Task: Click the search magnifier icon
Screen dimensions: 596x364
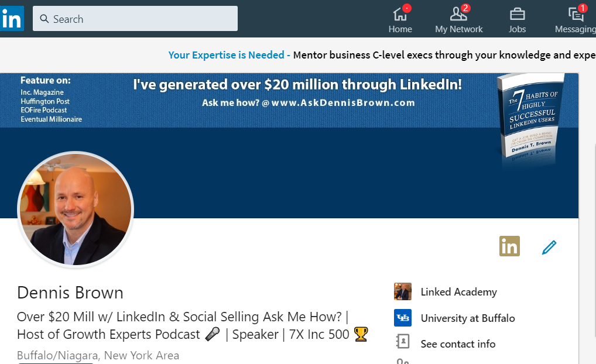Action: coord(44,19)
